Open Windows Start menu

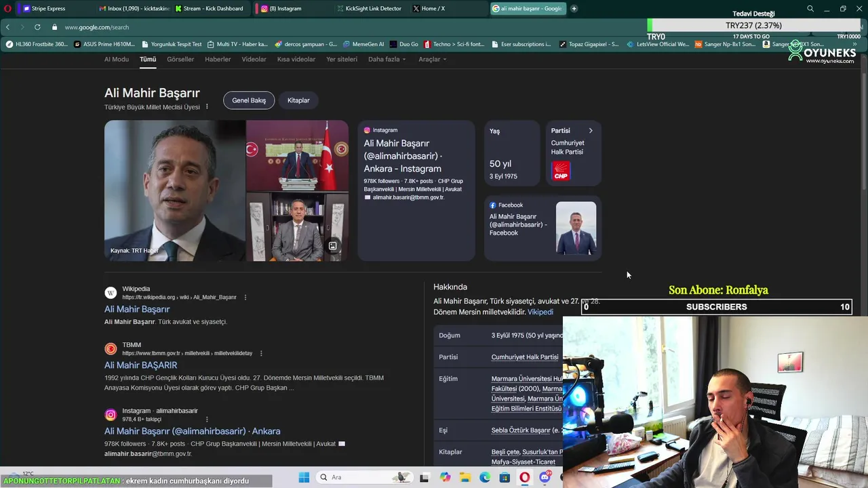304,478
